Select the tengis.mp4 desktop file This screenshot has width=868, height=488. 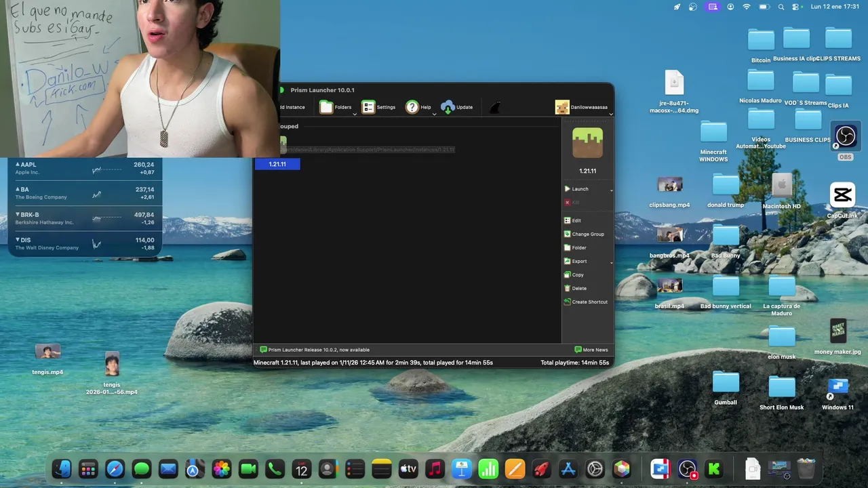click(x=47, y=359)
